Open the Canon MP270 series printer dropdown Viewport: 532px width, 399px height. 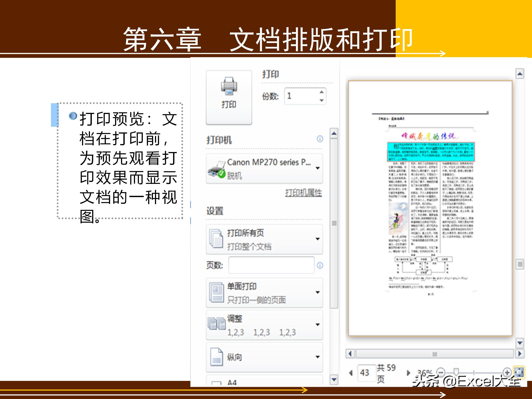(318, 168)
